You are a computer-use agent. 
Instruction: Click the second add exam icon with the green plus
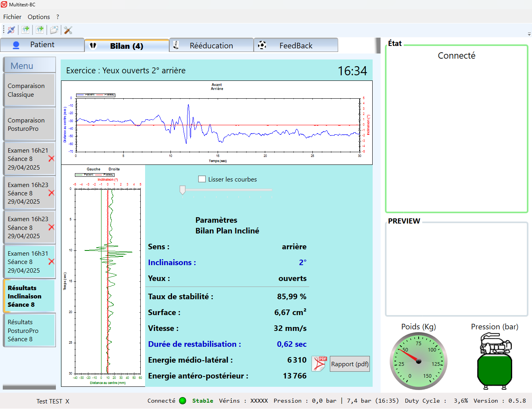[40, 30]
